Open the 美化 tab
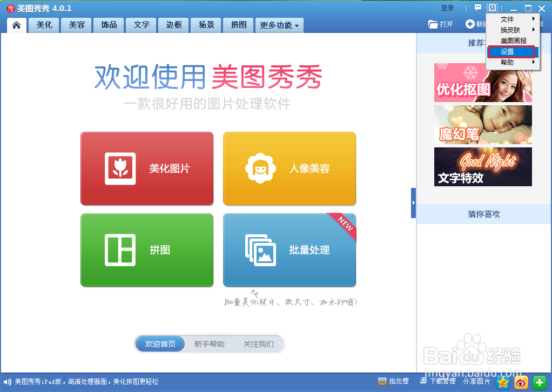552x392 pixels. [44, 25]
